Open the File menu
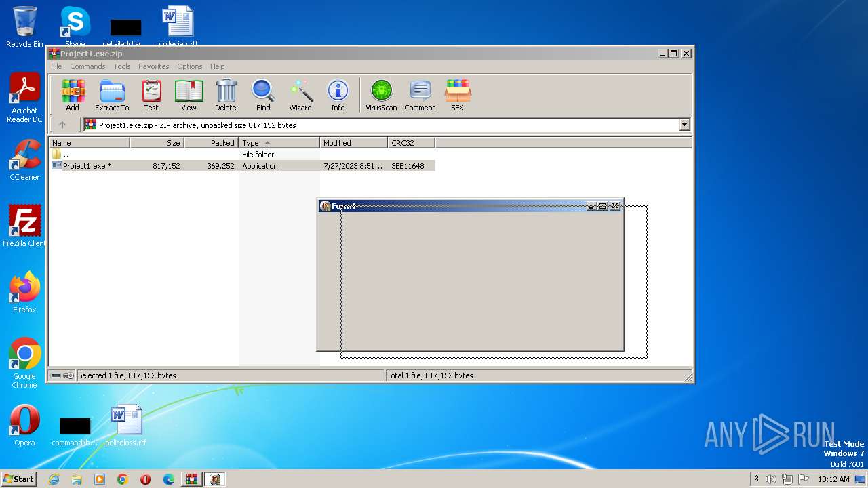The width and height of the screenshot is (868, 488). pyautogui.click(x=56, y=66)
